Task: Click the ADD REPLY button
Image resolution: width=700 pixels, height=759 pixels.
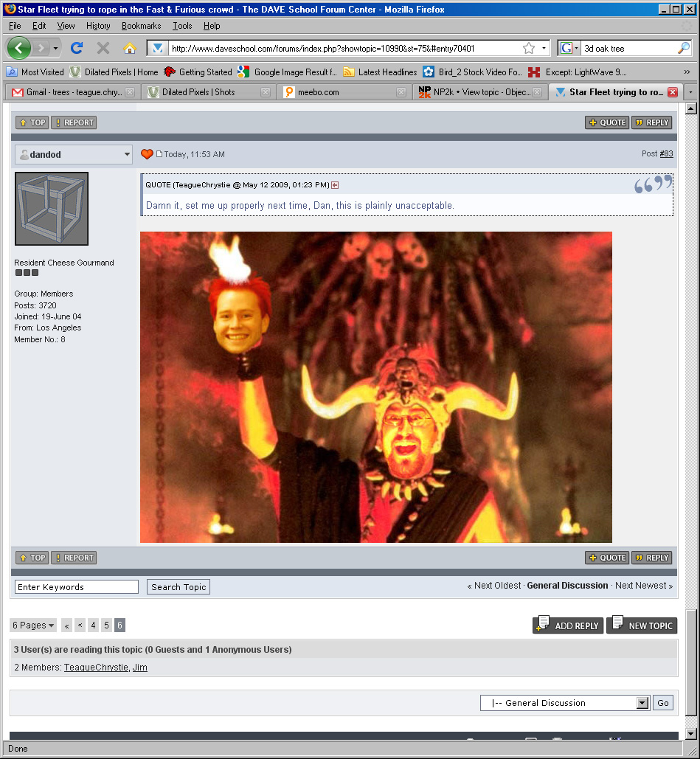Action: coord(568,625)
